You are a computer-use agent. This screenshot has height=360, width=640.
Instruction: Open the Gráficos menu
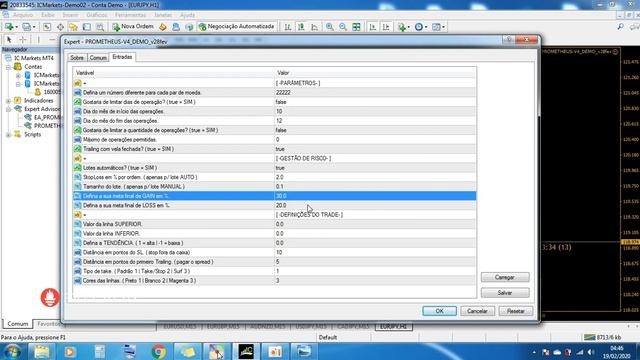tap(97, 15)
